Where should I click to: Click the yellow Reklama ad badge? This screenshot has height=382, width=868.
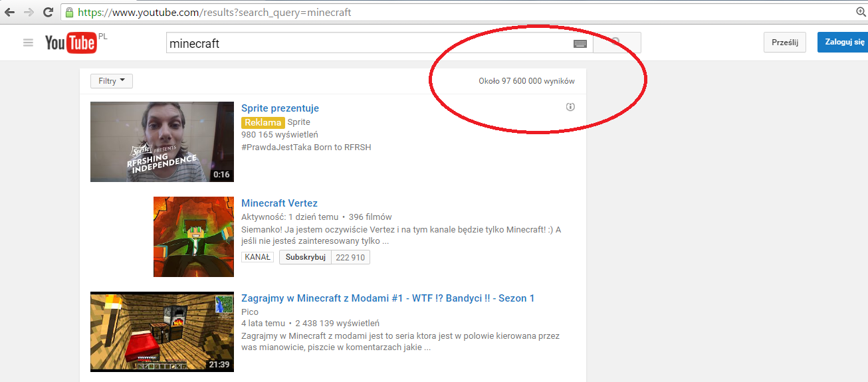pos(263,122)
